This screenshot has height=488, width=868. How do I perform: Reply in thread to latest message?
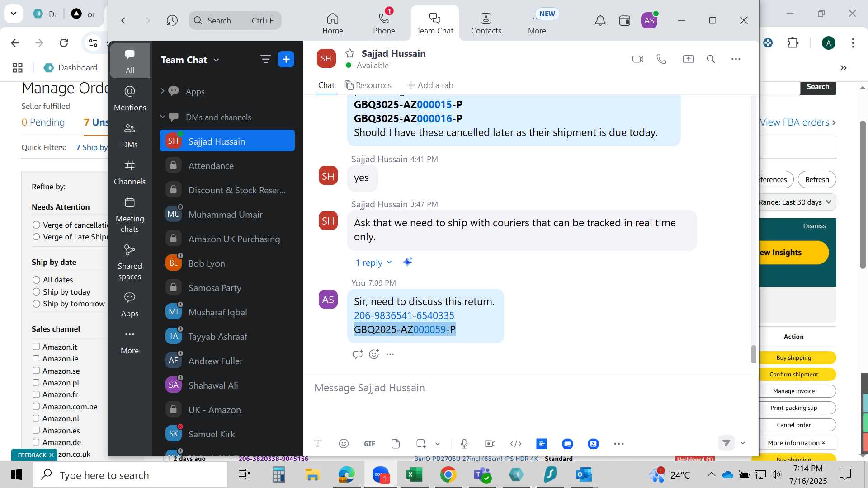coord(357,354)
